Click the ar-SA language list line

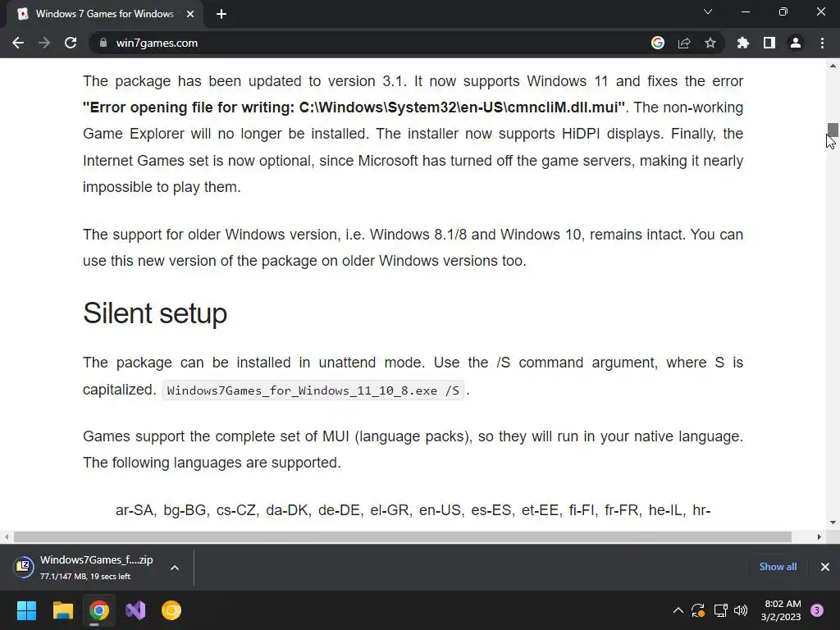click(413, 510)
